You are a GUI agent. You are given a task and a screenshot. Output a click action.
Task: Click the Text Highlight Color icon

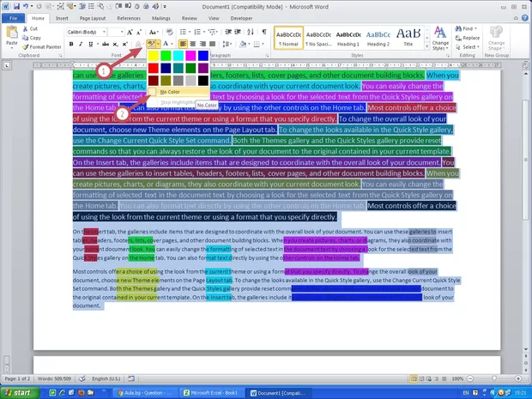(150, 43)
